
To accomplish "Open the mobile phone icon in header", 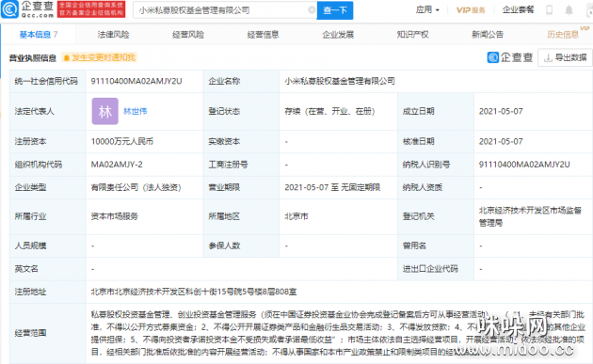I will coord(549,9).
